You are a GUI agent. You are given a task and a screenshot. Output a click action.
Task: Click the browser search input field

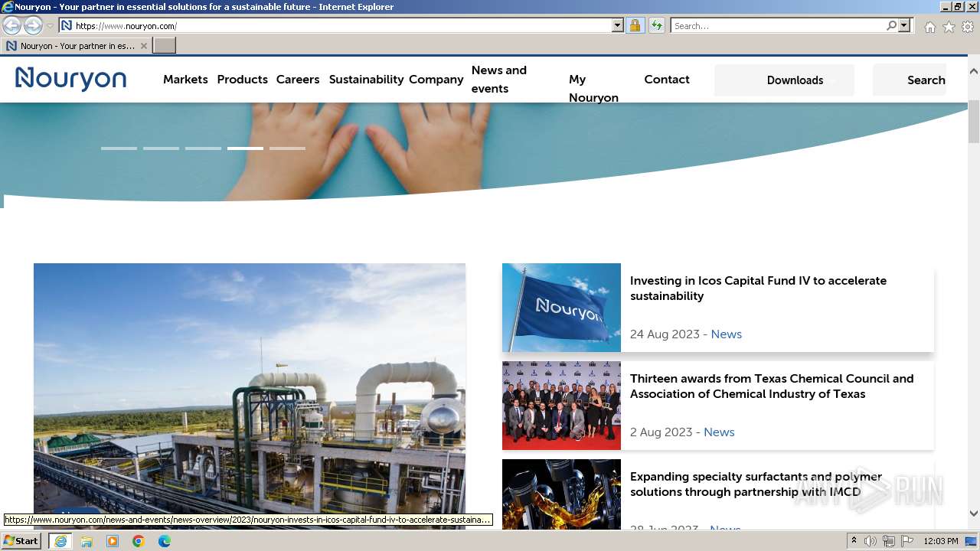tap(779, 26)
